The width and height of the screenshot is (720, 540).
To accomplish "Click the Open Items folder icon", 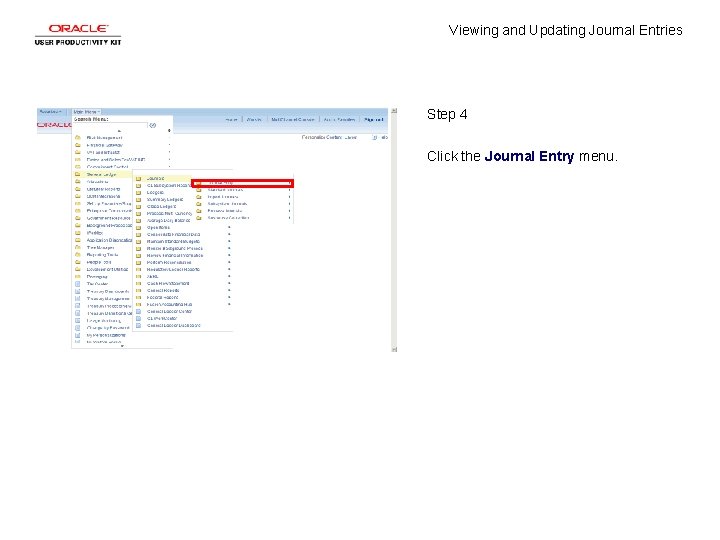I will pos(138,227).
